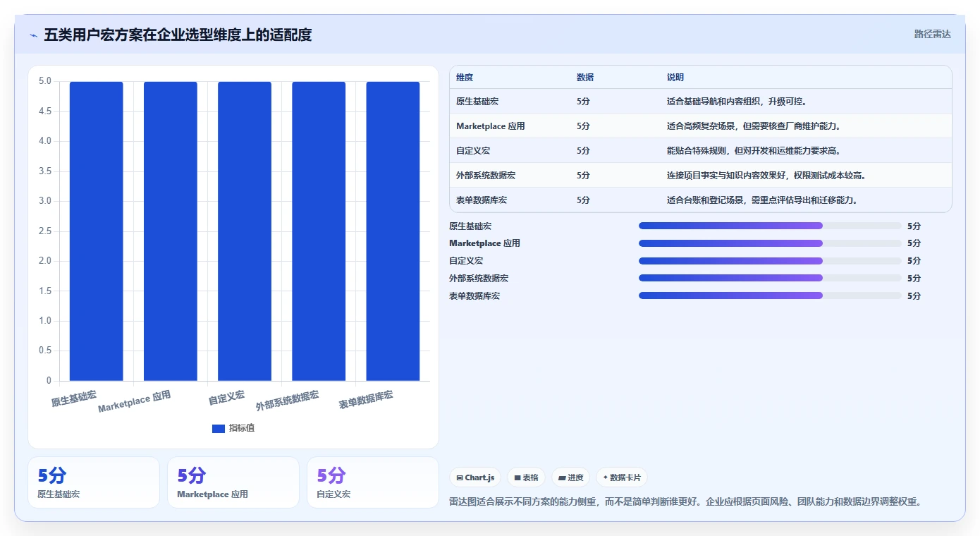Click the 维度 column header
This screenshot has height=536, width=980.
[465, 78]
